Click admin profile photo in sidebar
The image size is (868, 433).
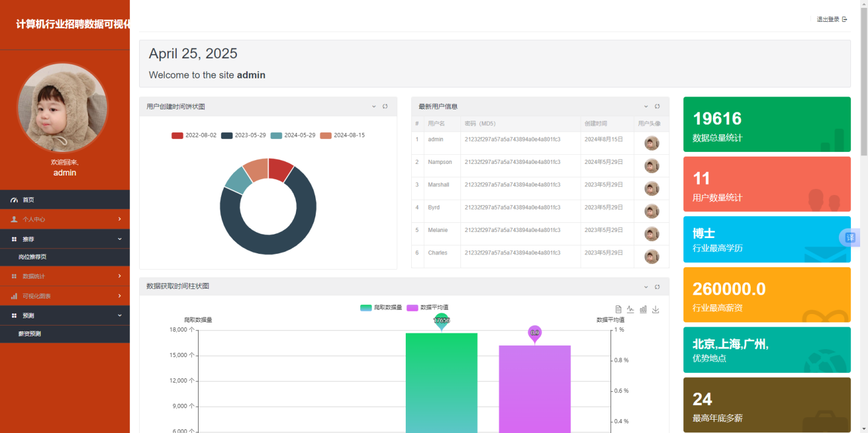click(x=63, y=107)
